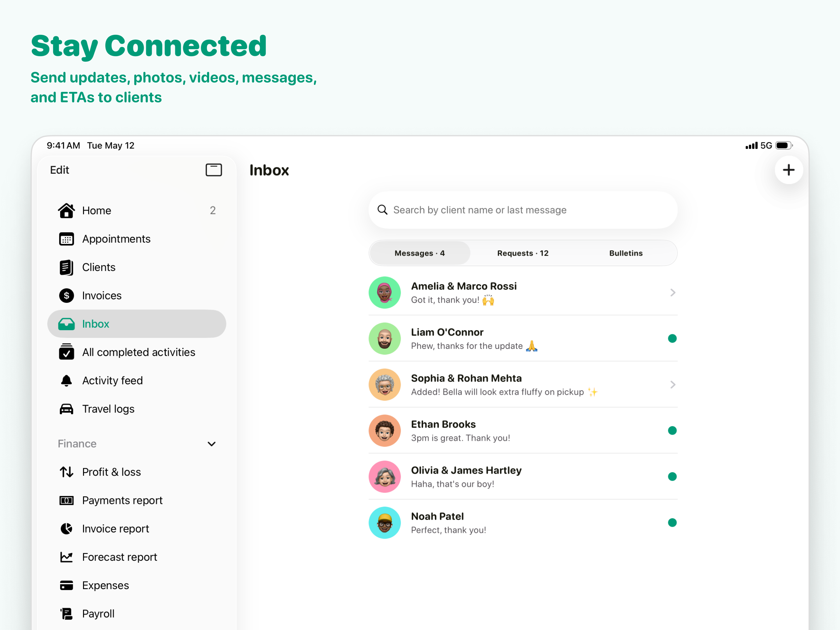Screen dimensions: 840x630
Task: Open Clients in the sidebar
Action: pyautogui.click(x=137, y=267)
